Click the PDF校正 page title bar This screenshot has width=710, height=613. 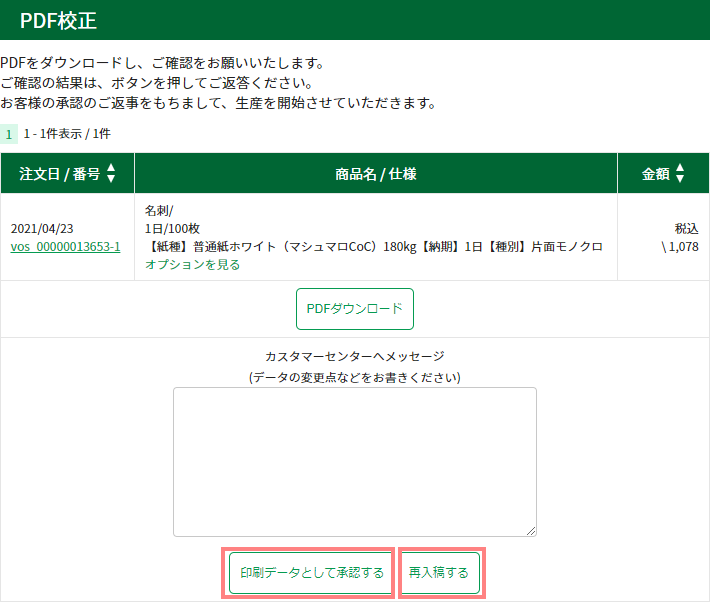click(58, 19)
